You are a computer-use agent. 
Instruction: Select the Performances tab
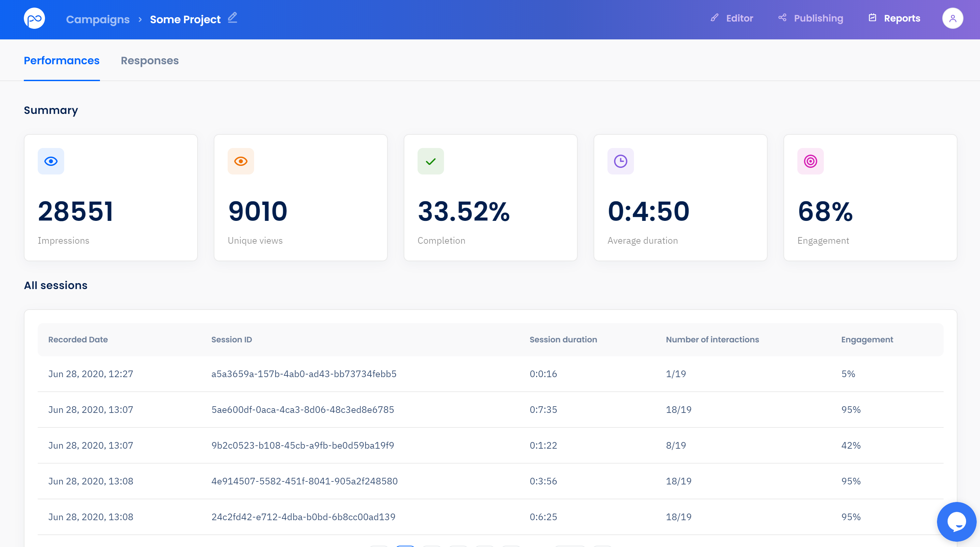pos(62,61)
